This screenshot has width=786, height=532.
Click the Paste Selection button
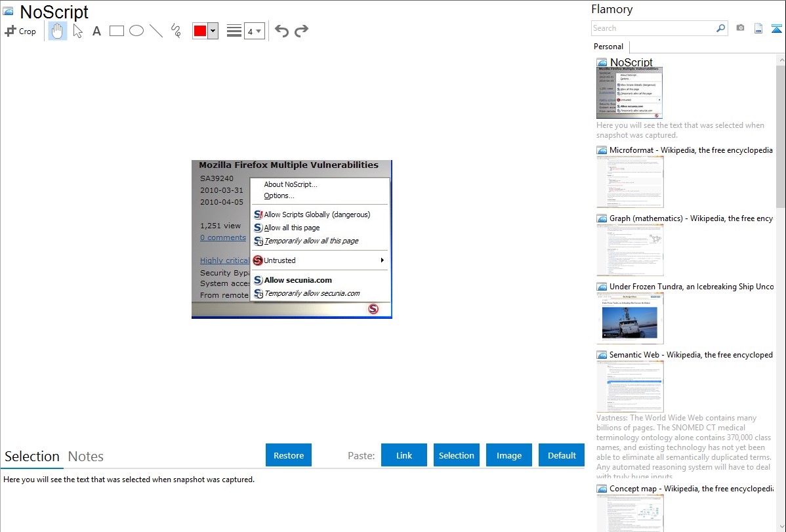click(456, 455)
